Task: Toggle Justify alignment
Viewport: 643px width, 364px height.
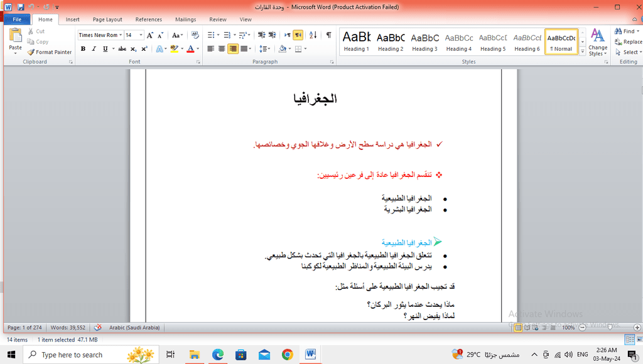Action: 244,49
